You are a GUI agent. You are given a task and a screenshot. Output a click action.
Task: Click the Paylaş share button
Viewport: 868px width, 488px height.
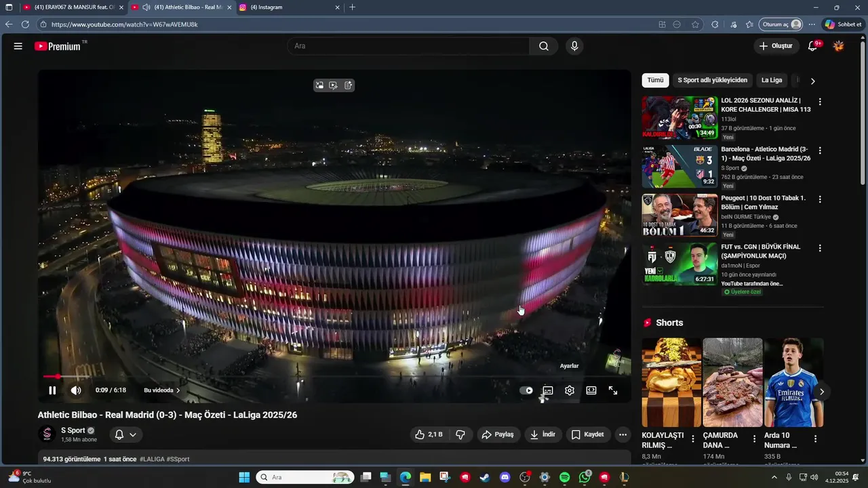[x=497, y=434]
